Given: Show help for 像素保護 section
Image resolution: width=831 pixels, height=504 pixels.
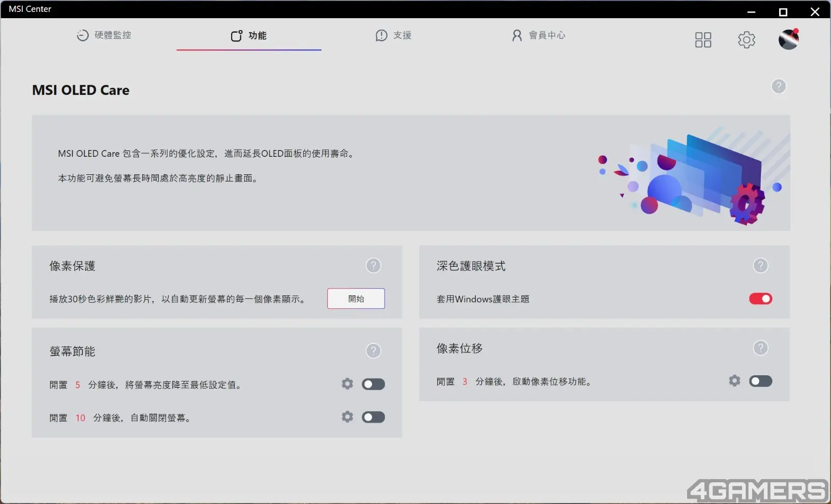Looking at the screenshot, I should [373, 266].
